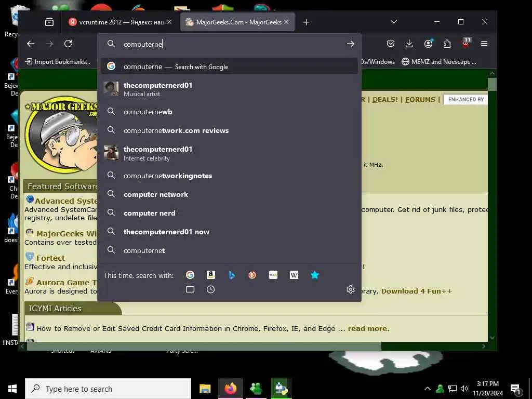Select the MajorGeeks.Com tab

point(237,22)
